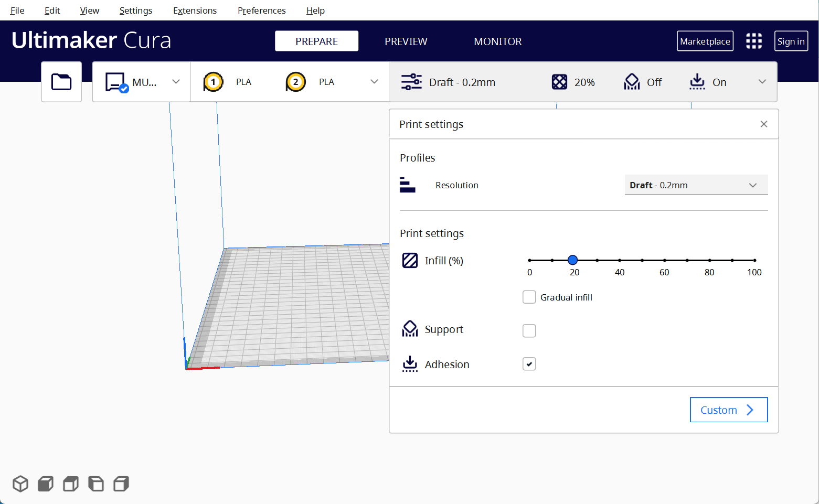Set infill slider to 60 percent
This screenshot has width=819, height=504.
tap(664, 260)
